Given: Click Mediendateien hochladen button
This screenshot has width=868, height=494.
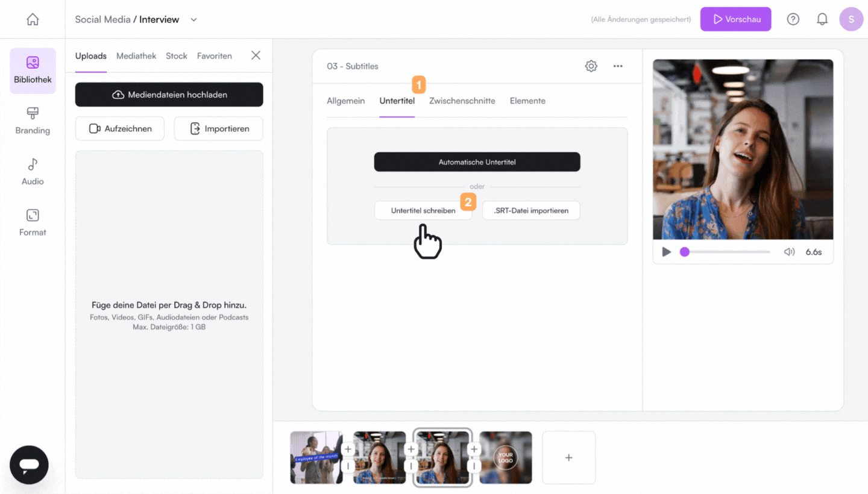Looking at the screenshot, I should coord(169,95).
